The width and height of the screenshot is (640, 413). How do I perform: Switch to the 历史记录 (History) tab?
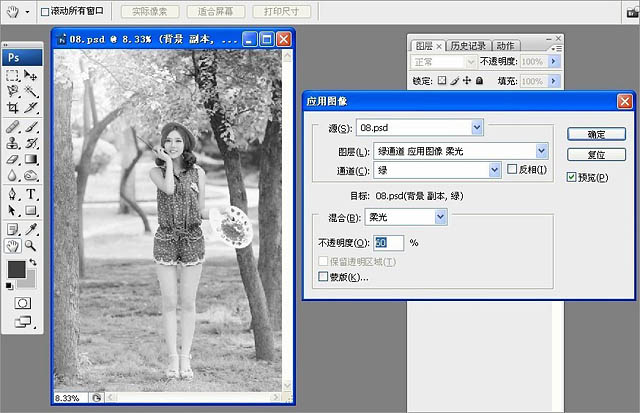pyautogui.click(x=468, y=46)
